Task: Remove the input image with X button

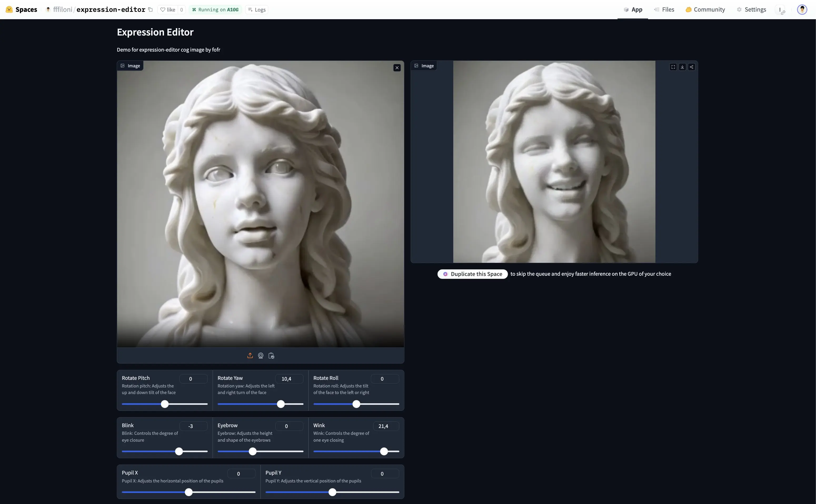Action: pyautogui.click(x=397, y=68)
